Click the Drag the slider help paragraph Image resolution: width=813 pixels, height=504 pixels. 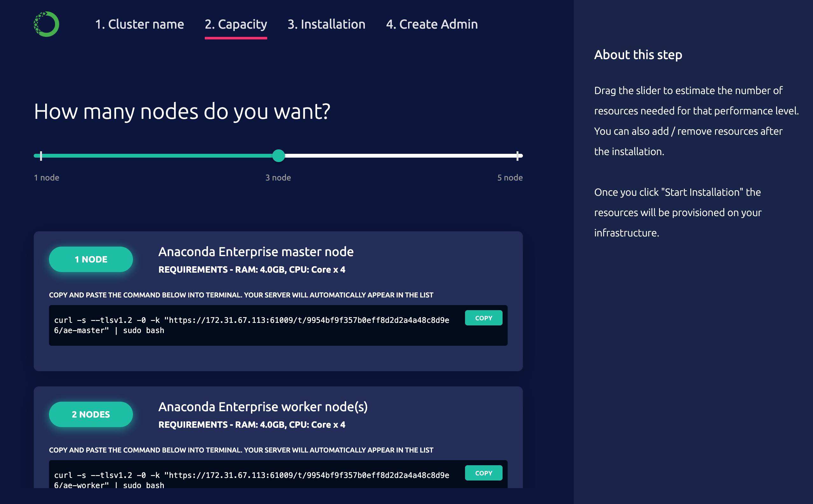pyautogui.click(x=697, y=121)
